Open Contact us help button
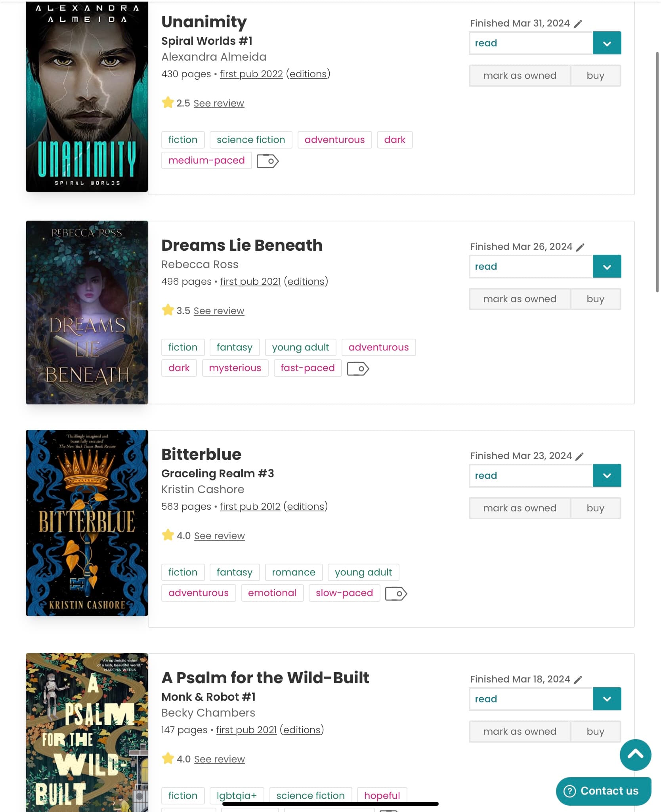This screenshot has width=661, height=812. (604, 791)
